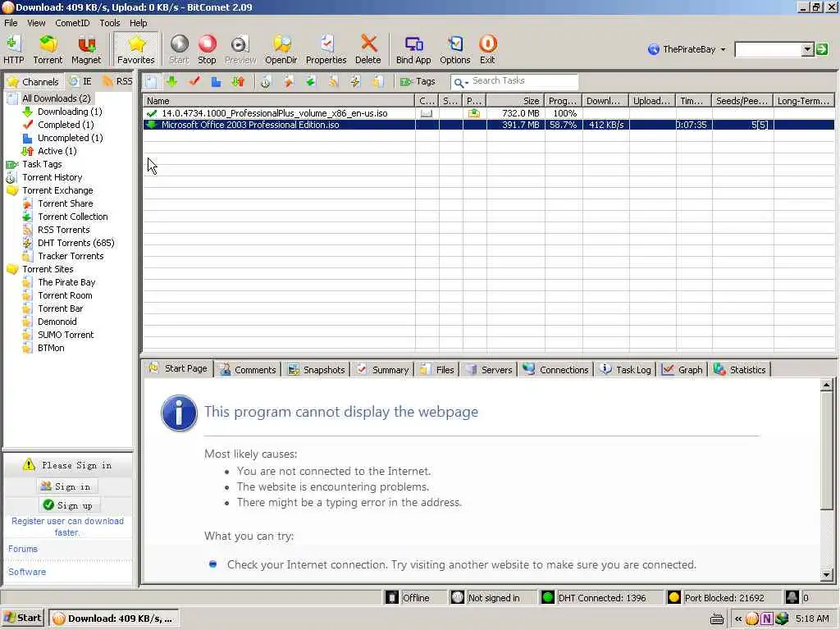Open DHT Torrents (685) item
Screen dimensions: 840x630
click(x=76, y=243)
